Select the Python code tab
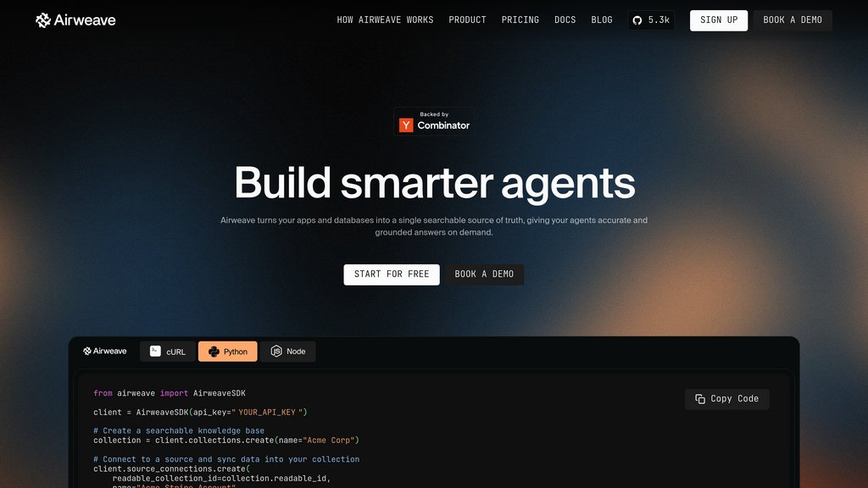Screen dimensions: 868x488 tap(227, 352)
